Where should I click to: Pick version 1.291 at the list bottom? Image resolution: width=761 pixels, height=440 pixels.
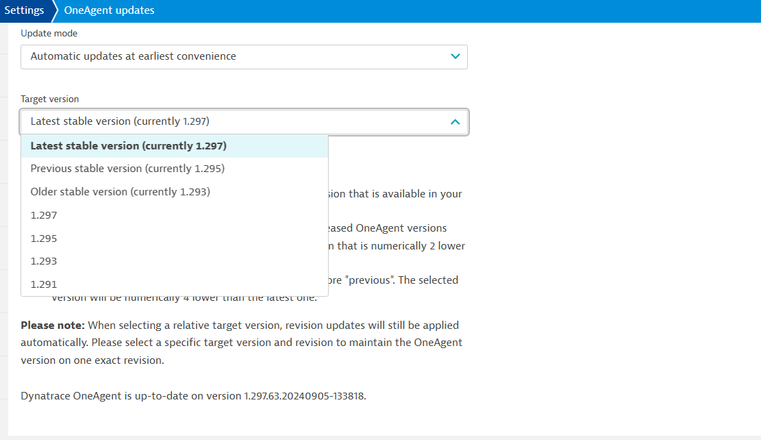44,284
